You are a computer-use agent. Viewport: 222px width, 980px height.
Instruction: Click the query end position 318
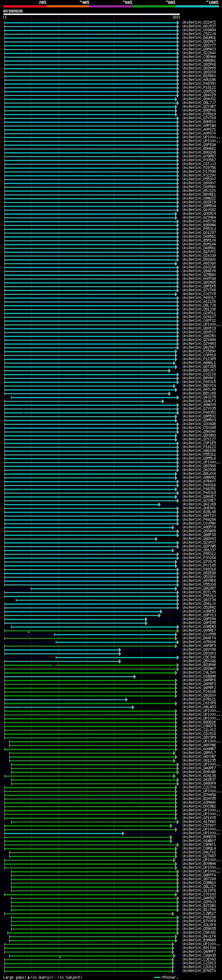click(175, 17)
